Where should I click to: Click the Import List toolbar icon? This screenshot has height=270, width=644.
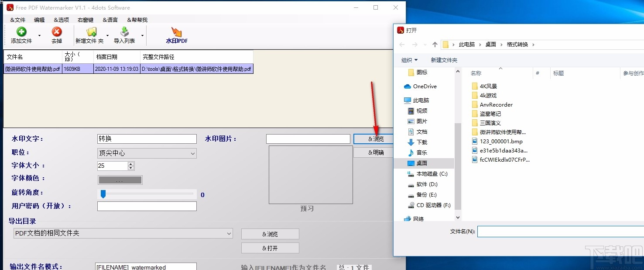coord(125,32)
